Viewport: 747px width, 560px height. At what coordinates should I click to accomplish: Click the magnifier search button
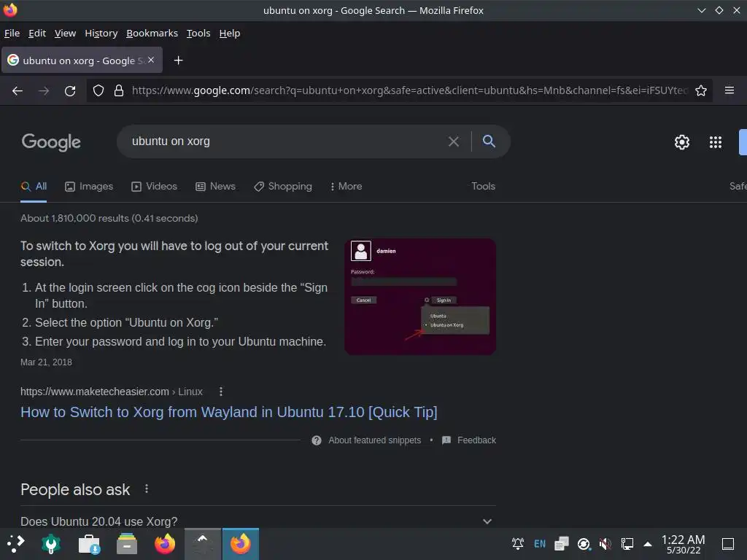[489, 141]
